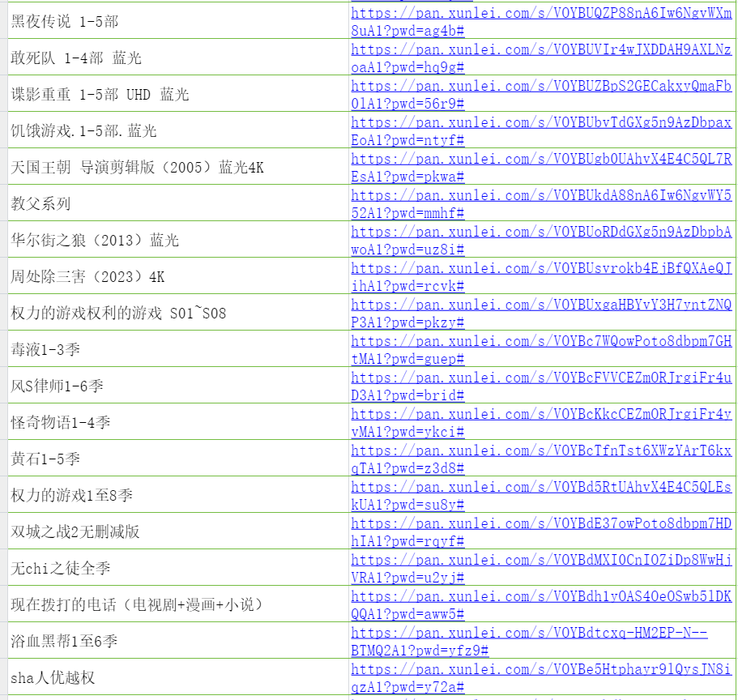Open the 黄石1-5季 link ending pwd=z3d8#
Screen dimensions: 738x700
coord(540,451)
